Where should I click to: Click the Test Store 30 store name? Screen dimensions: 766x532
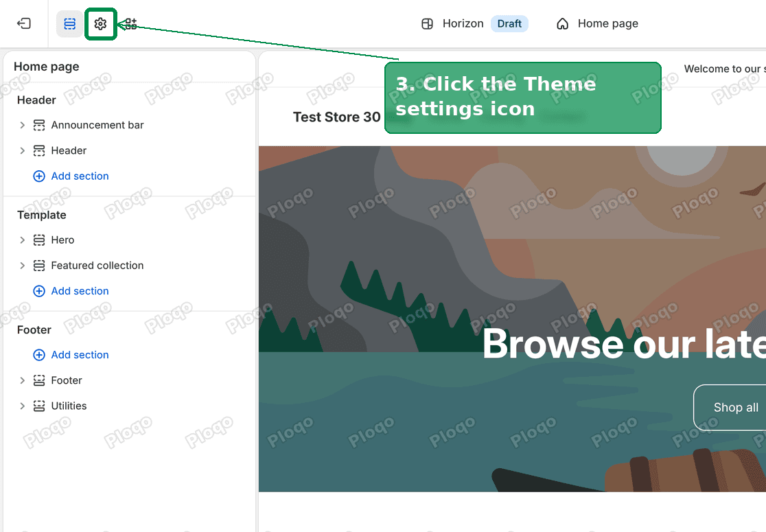pyautogui.click(x=336, y=117)
